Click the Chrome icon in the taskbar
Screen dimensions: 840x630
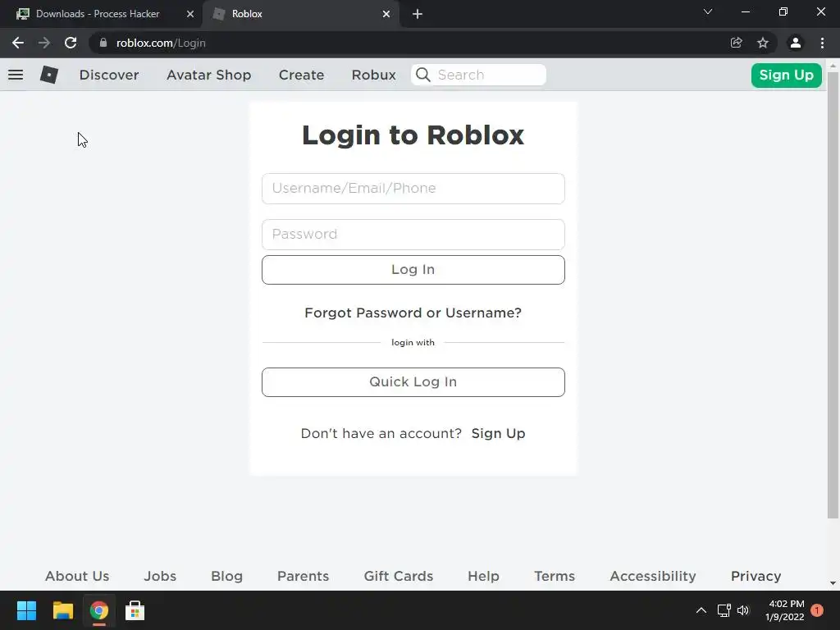(99, 610)
